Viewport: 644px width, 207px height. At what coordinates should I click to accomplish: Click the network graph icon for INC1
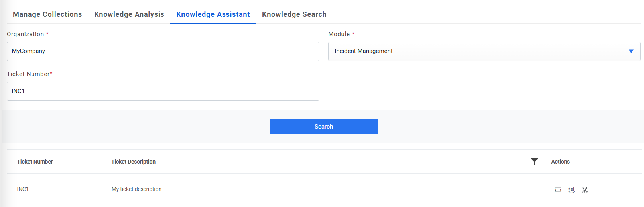click(585, 190)
